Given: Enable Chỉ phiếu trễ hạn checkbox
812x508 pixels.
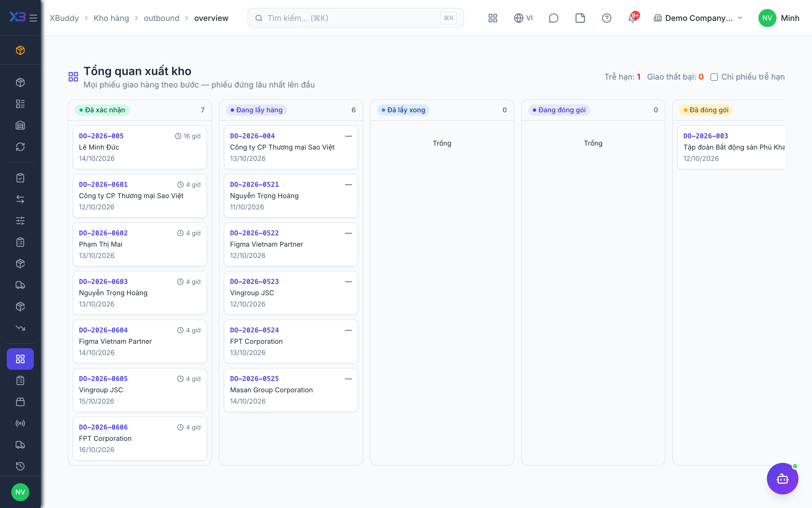Looking at the screenshot, I should click(714, 77).
